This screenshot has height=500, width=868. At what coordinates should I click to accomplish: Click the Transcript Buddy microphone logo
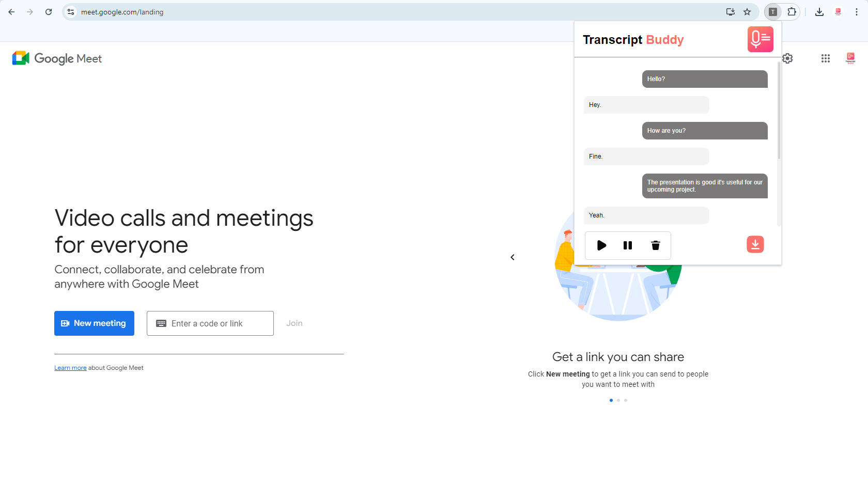click(760, 39)
